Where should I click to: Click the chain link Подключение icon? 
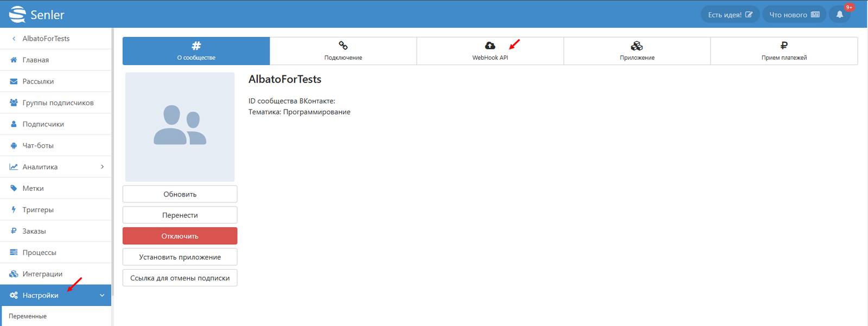point(343,46)
